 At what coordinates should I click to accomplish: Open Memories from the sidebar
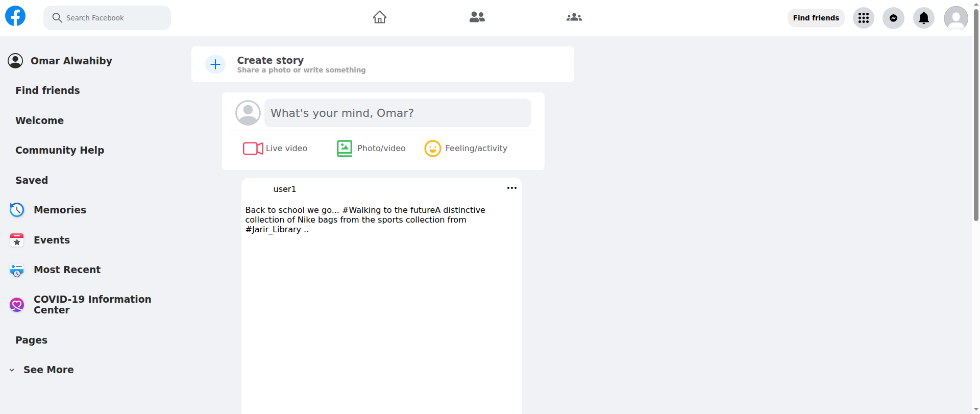coord(60,210)
